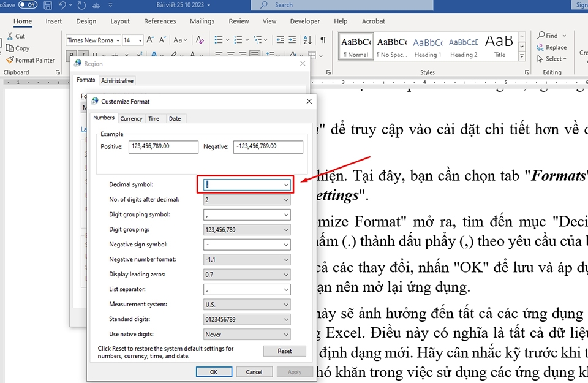
Task: Open the Styles pane launcher
Action: 527,72
